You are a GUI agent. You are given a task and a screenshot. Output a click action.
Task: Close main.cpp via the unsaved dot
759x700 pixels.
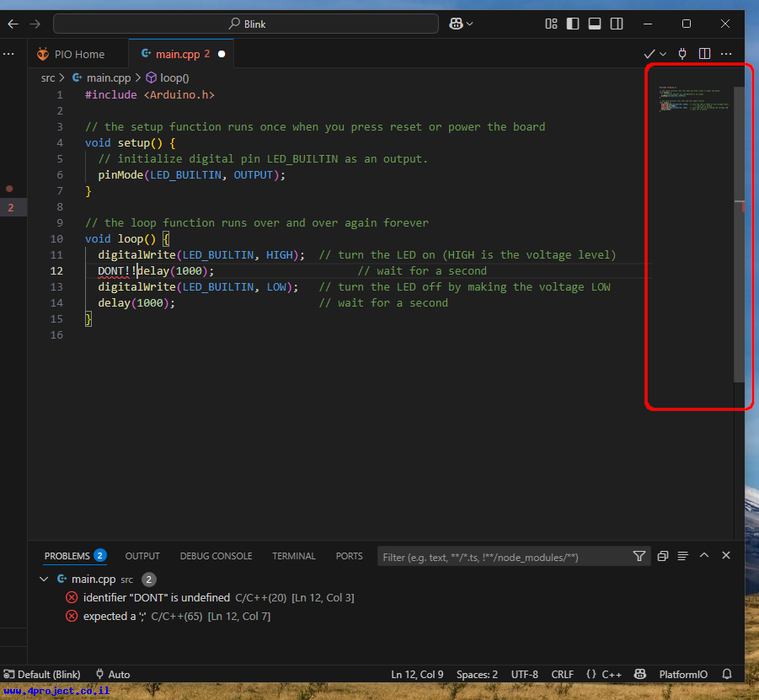coord(222,54)
